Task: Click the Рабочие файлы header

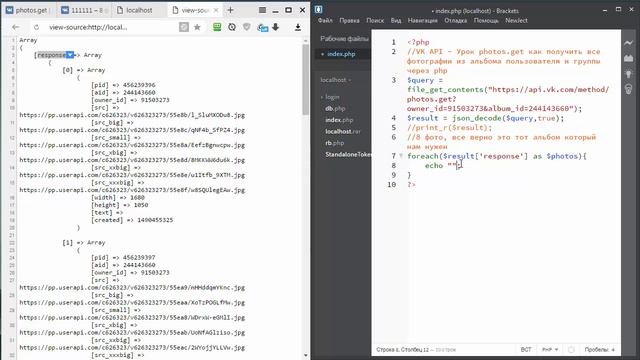Action: [x=344, y=39]
